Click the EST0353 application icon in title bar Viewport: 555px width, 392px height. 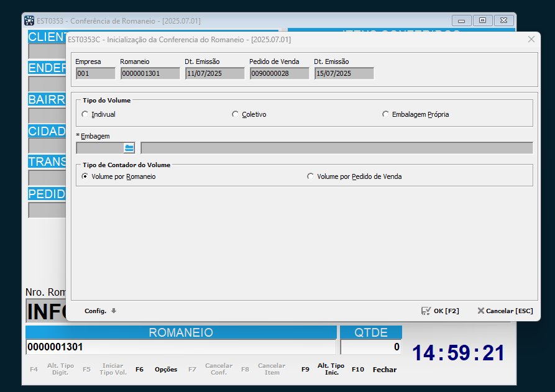[x=29, y=21]
